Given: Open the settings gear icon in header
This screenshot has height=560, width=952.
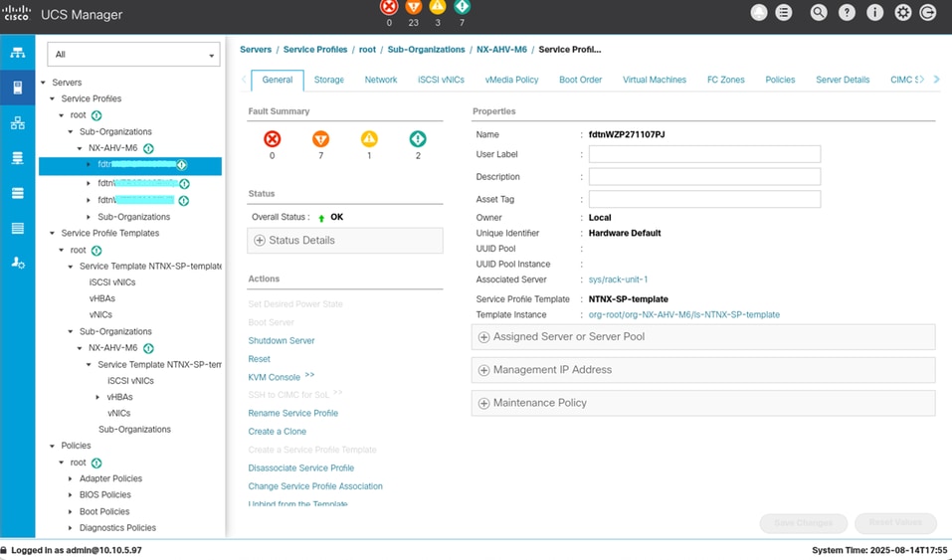Looking at the screenshot, I should 903,13.
